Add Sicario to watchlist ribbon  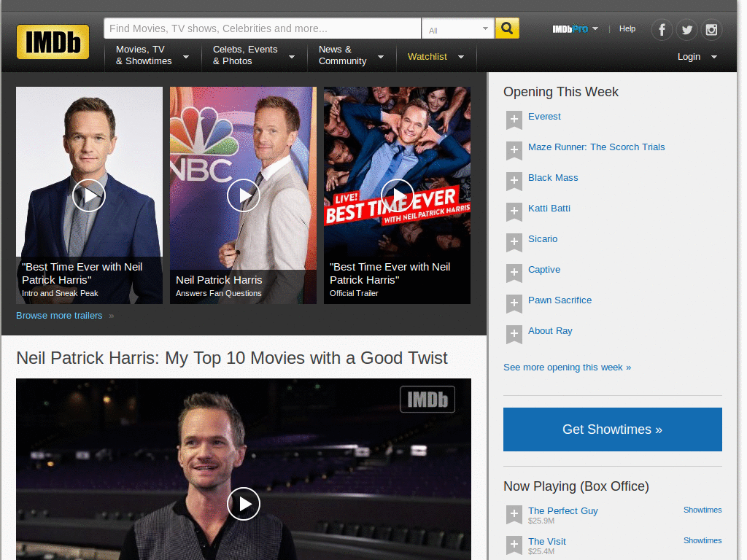pyautogui.click(x=514, y=242)
